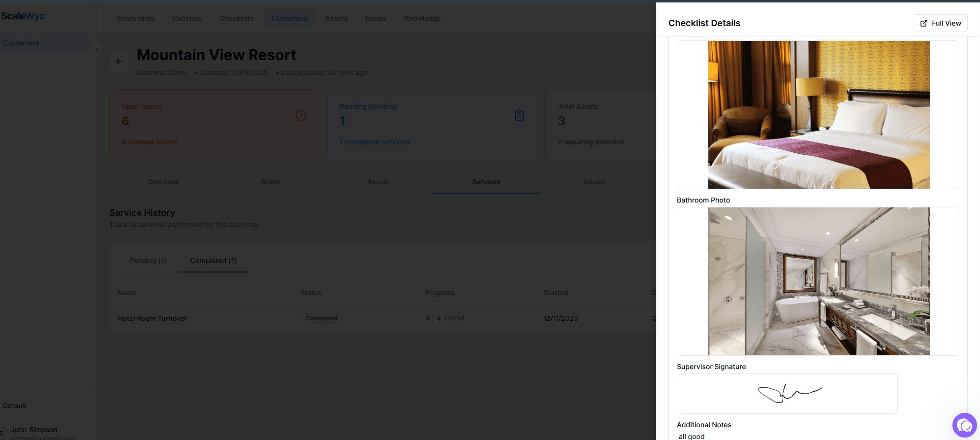Select the Default workspace entry

(15, 406)
